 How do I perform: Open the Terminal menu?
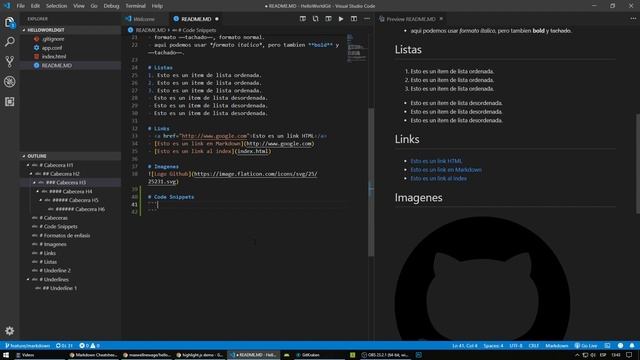(136, 6)
